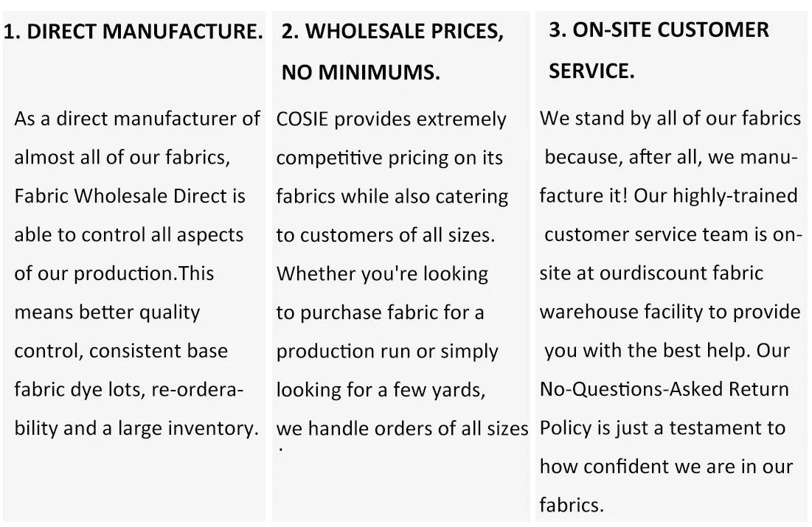Click 'competitive pricing on its' line
812x527 pixels.
click(389, 158)
